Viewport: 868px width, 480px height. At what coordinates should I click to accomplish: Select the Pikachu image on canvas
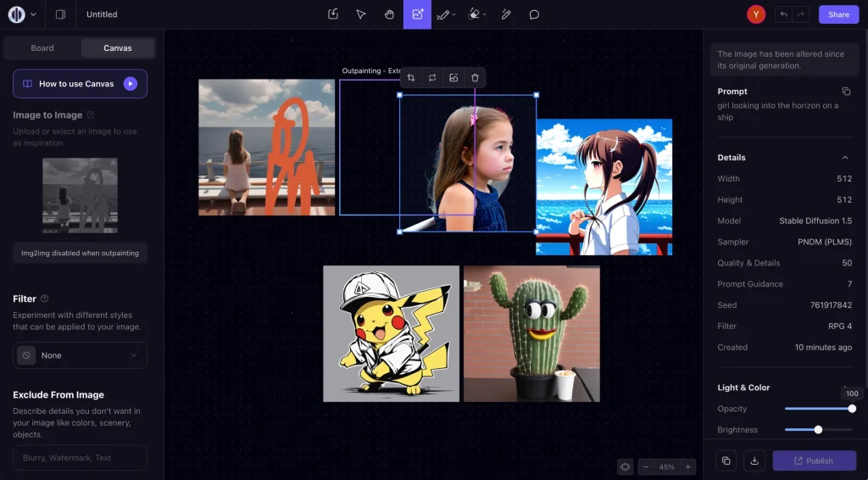pyautogui.click(x=391, y=333)
